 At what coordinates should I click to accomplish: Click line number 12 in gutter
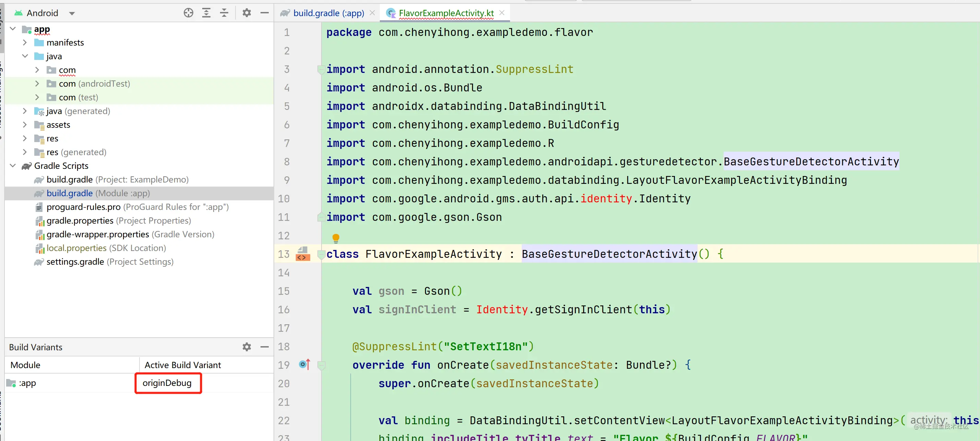click(283, 236)
